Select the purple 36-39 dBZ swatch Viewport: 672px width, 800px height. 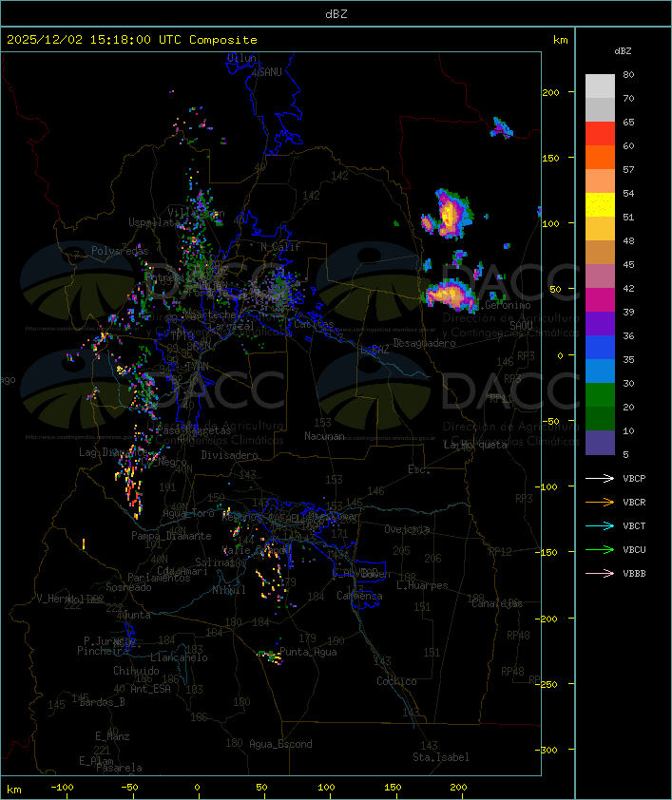[x=600, y=323]
